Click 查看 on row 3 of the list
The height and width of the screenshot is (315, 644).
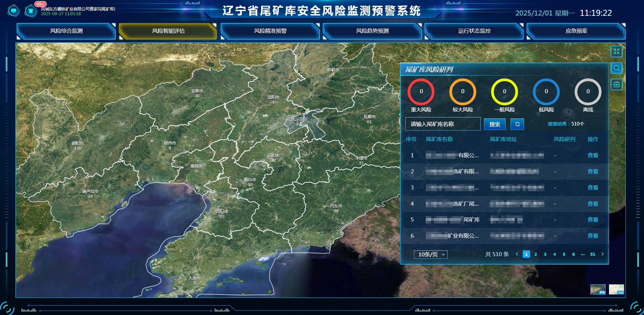tap(593, 187)
